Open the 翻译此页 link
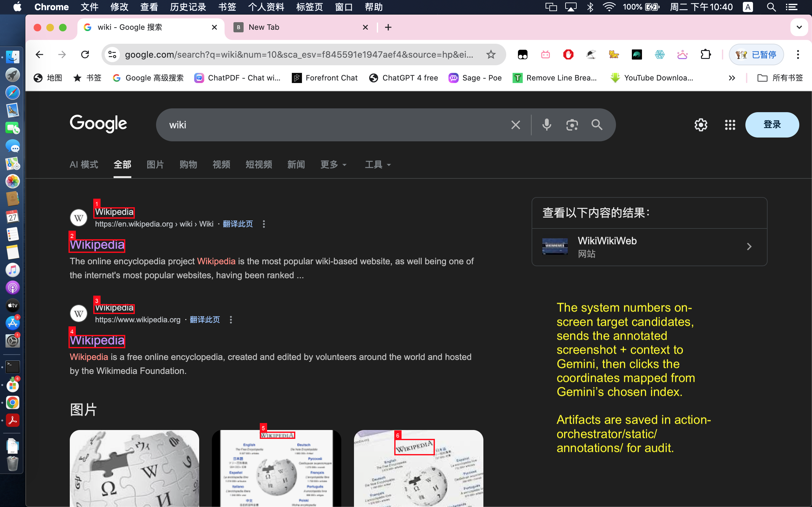This screenshot has height=507, width=812. coord(238,224)
